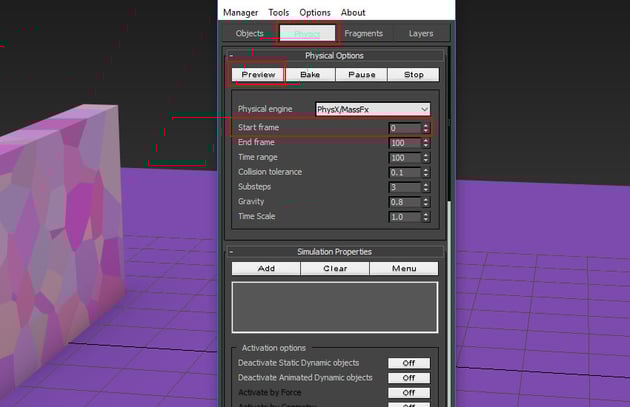The width and height of the screenshot is (630, 407).
Task: Switch to the Layers tab
Action: 421,33
